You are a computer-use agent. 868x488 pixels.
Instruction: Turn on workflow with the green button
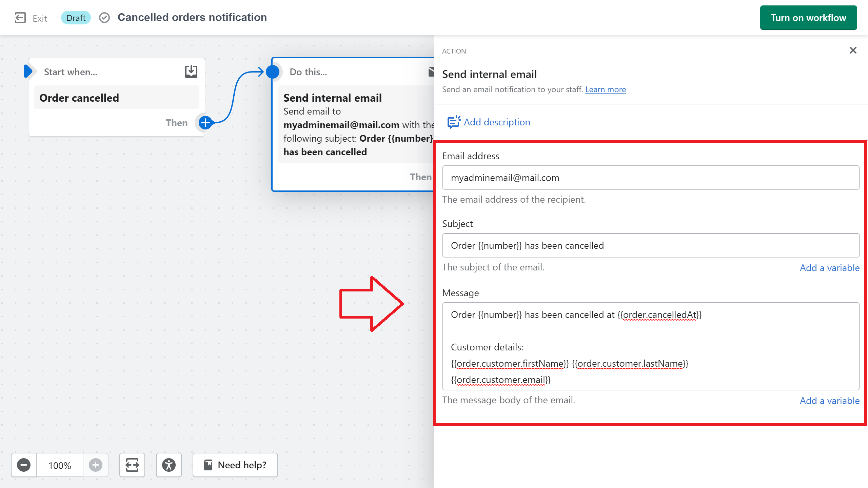click(808, 18)
